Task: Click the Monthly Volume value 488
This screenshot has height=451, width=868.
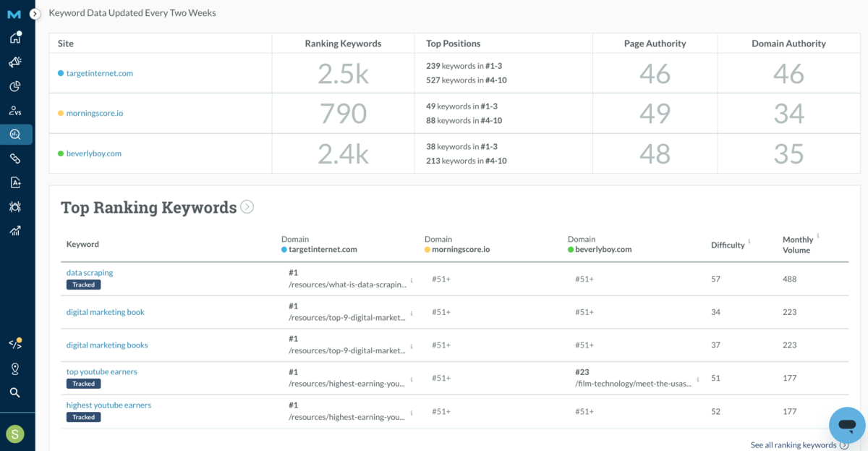Action: (x=789, y=279)
